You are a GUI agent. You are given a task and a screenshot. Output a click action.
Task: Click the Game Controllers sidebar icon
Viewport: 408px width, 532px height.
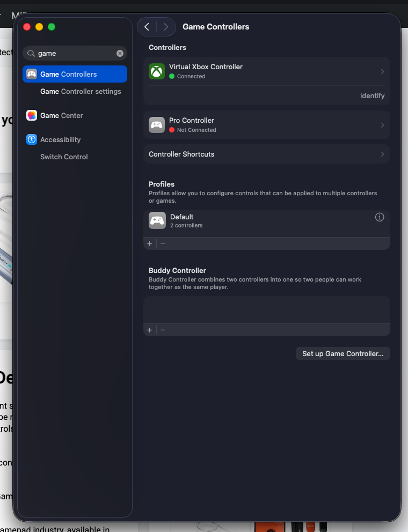(32, 74)
